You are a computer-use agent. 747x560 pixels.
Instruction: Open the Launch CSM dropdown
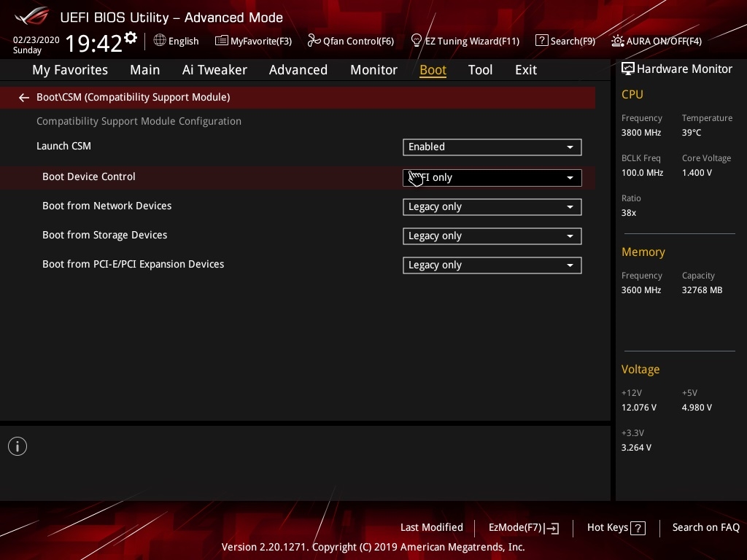click(492, 147)
